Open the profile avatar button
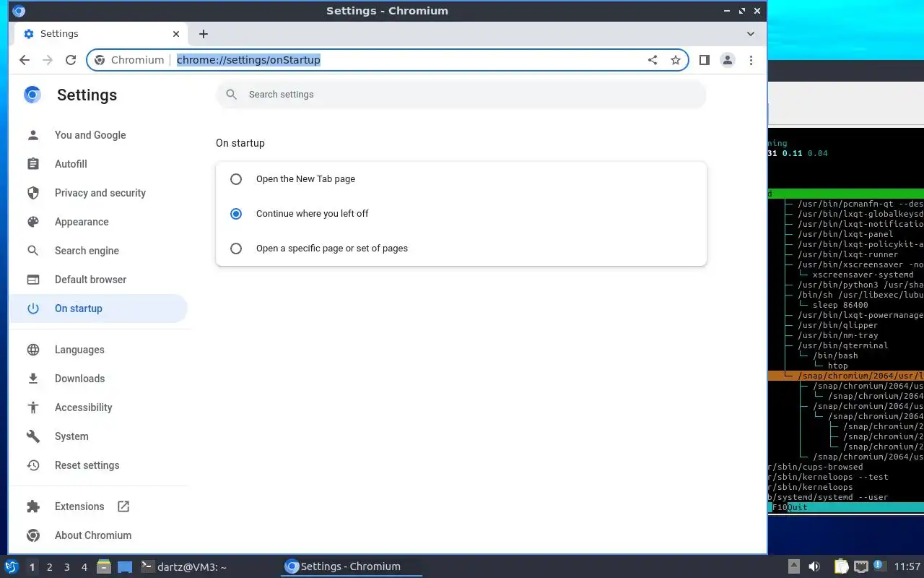924x578 pixels. click(728, 60)
